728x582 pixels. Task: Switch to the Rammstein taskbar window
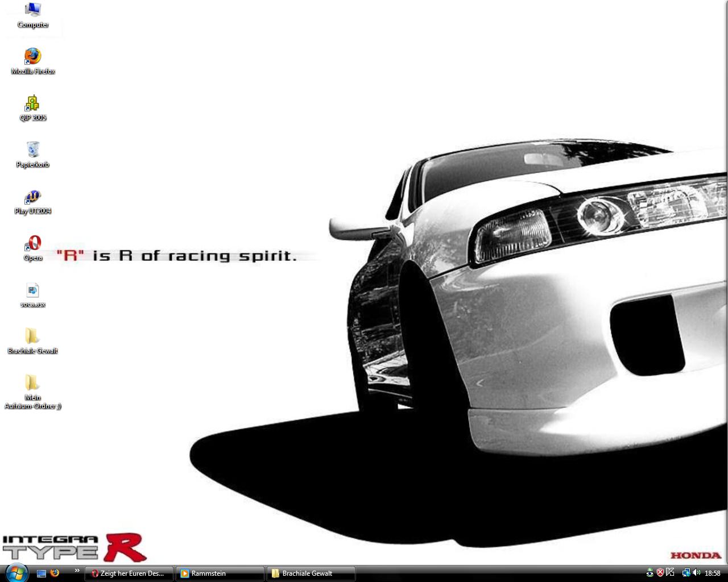220,573
